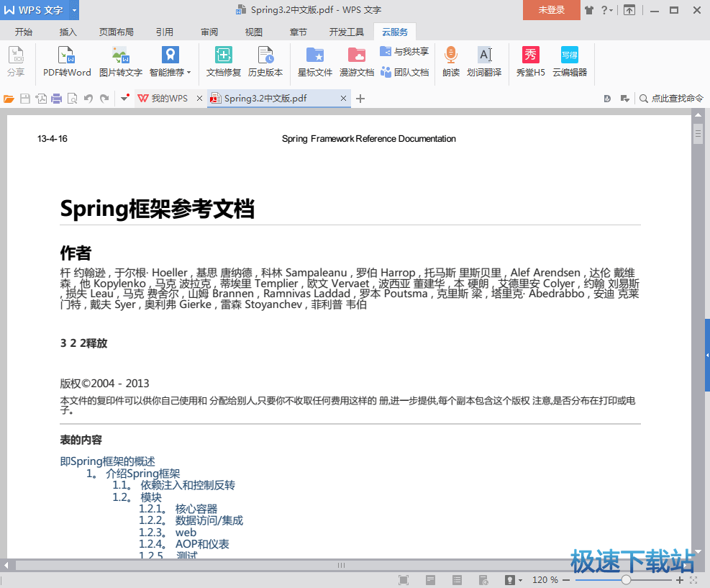
Task: Click the fullscreen view icon in status bar
Action: point(403,580)
